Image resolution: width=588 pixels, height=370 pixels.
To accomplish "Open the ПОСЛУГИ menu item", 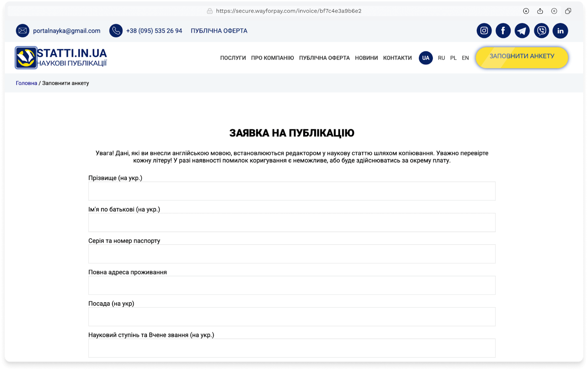I will click(x=233, y=58).
